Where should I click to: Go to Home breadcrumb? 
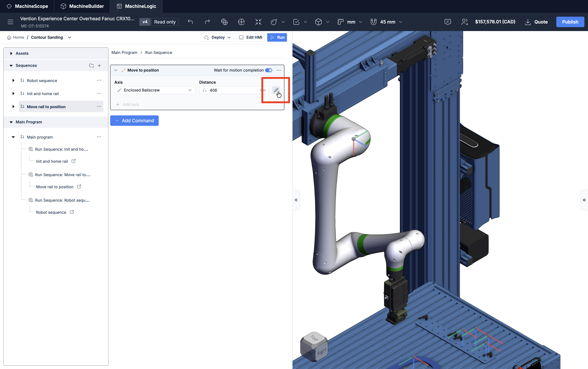(x=16, y=37)
